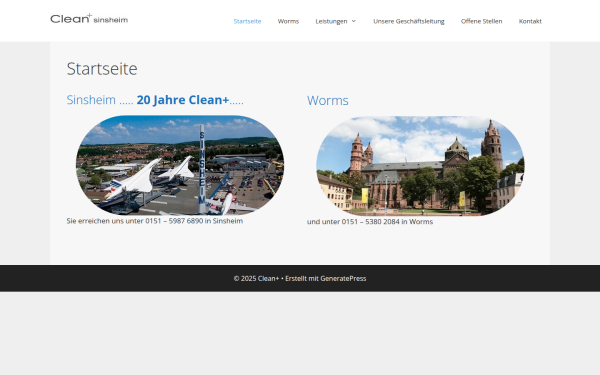Image resolution: width=600 pixels, height=375 pixels.
Task: Go to the Worms navigation link
Action: (x=288, y=21)
